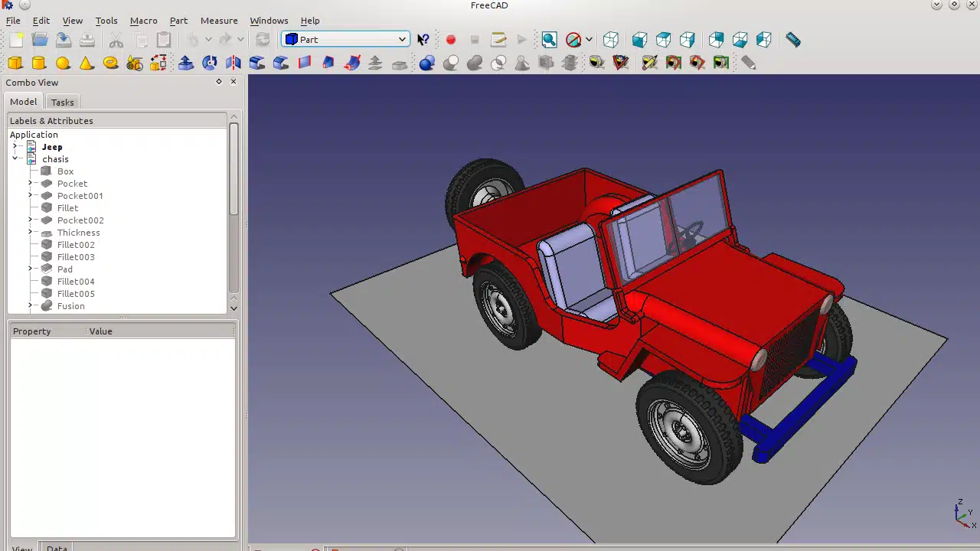Open the draw style dropdown arrow
980x551 pixels.
click(x=589, y=40)
